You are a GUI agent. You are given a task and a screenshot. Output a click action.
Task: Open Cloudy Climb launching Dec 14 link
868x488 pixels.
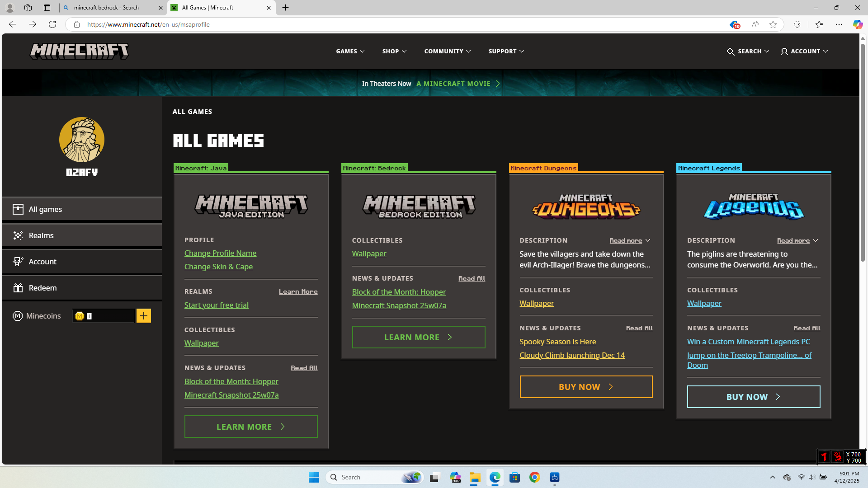click(572, 355)
